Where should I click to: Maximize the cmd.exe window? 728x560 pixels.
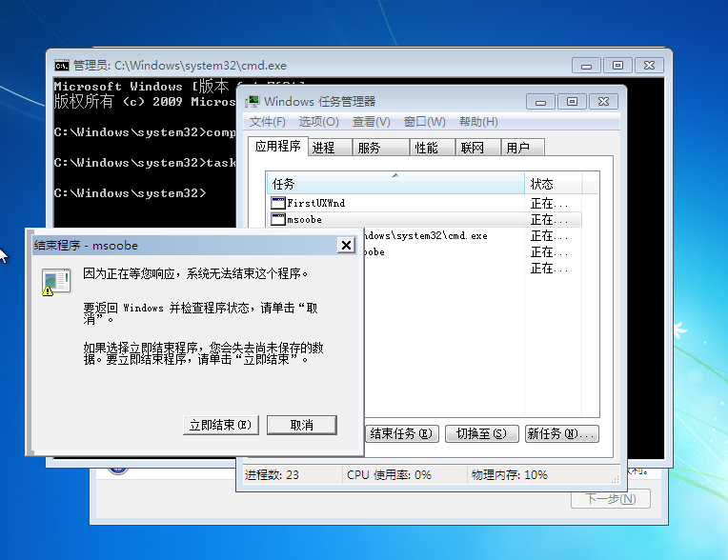(x=618, y=66)
